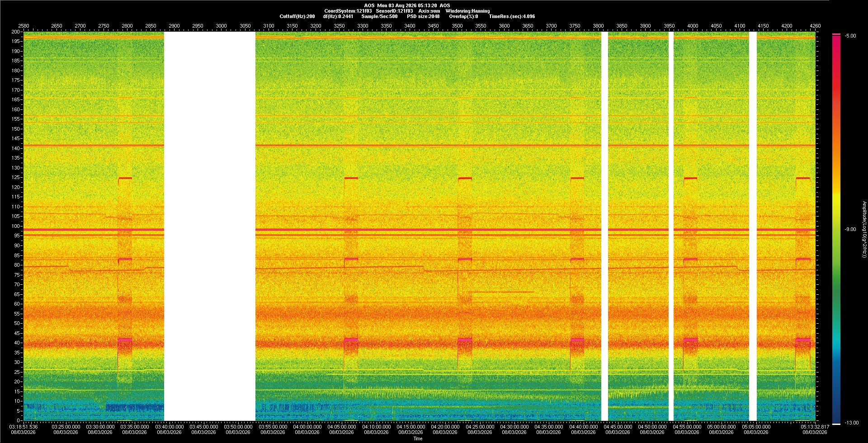Select the 'Amplitude(Log10(g^2/Hz))' color scale title
The width and height of the screenshot is (868, 443).
pyautogui.click(x=864, y=229)
